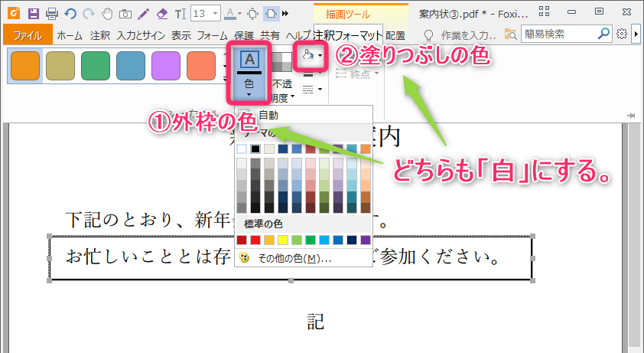This screenshot has width=644, height=353.
Task: Choose the purple style preset swatch
Action: tap(166, 67)
